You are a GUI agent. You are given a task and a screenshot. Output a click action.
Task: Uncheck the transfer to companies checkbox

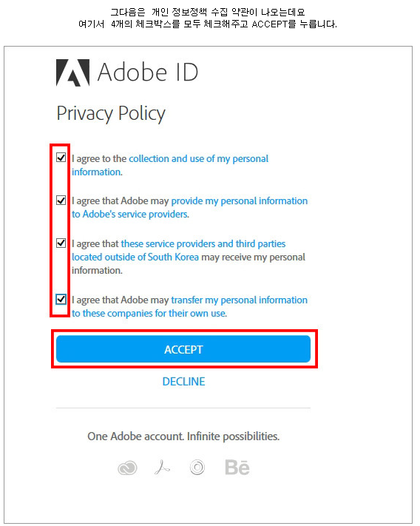point(61,299)
